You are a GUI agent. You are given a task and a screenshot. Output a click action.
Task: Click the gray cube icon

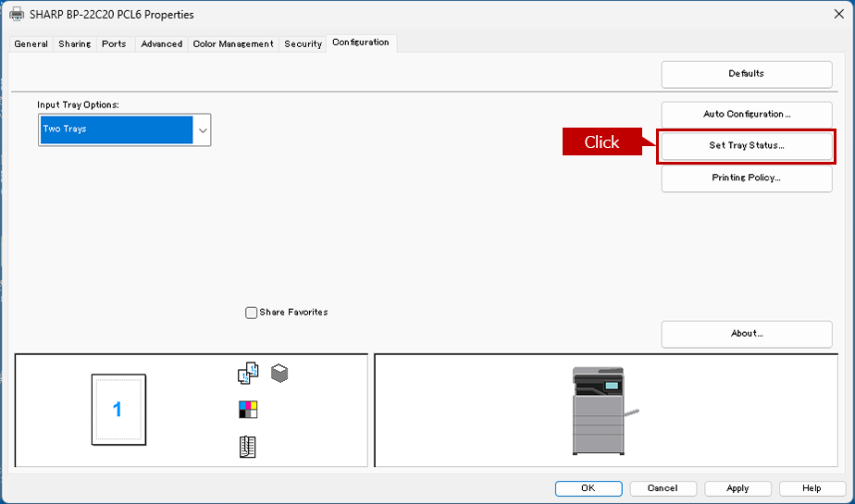coord(279,374)
